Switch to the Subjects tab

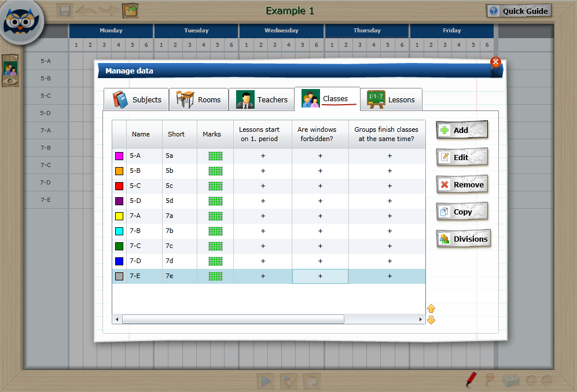click(137, 99)
